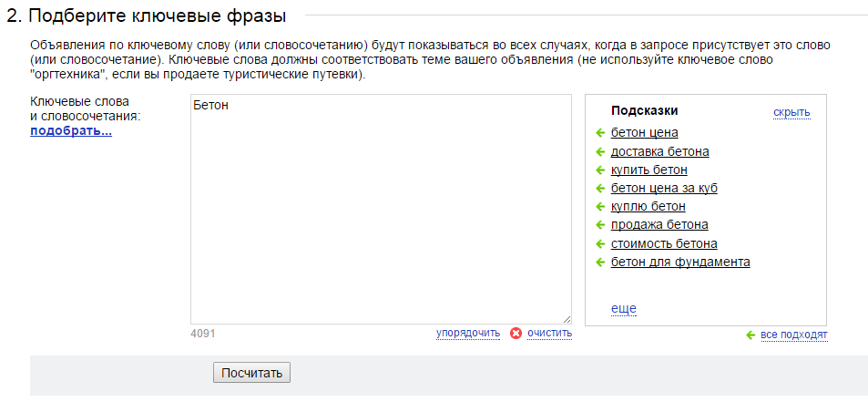Click the 'Посчитать' button
The image size is (868, 402).
click(x=251, y=373)
